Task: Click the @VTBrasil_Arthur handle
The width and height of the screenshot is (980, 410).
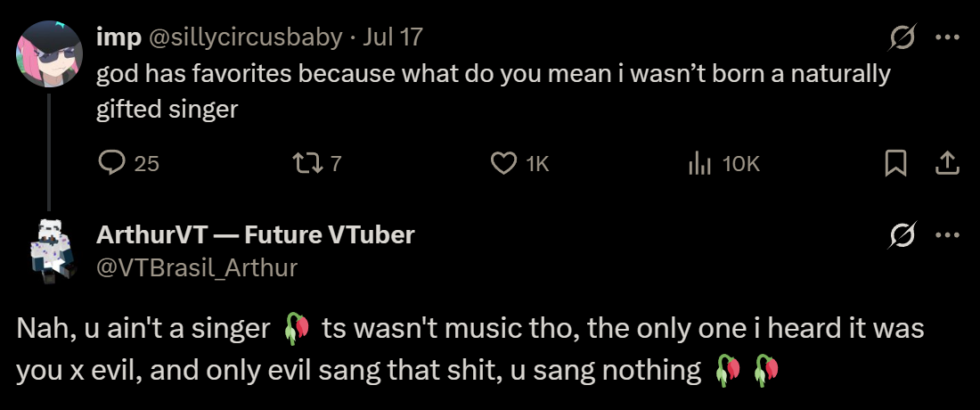Action: click(x=197, y=267)
